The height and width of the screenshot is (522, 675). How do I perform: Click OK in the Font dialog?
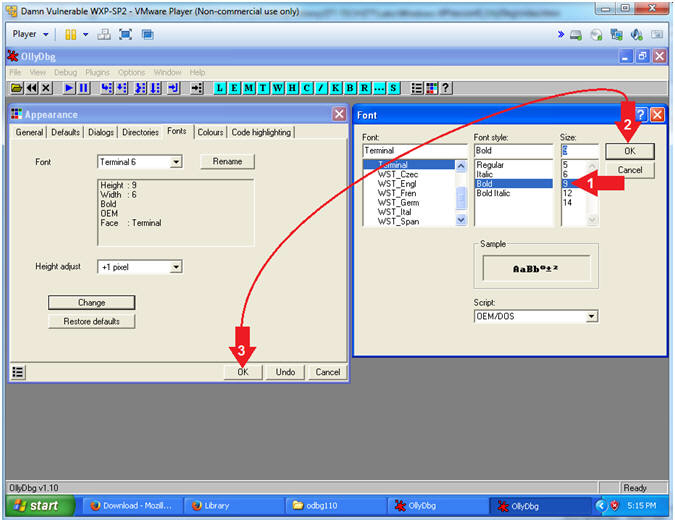(630, 151)
